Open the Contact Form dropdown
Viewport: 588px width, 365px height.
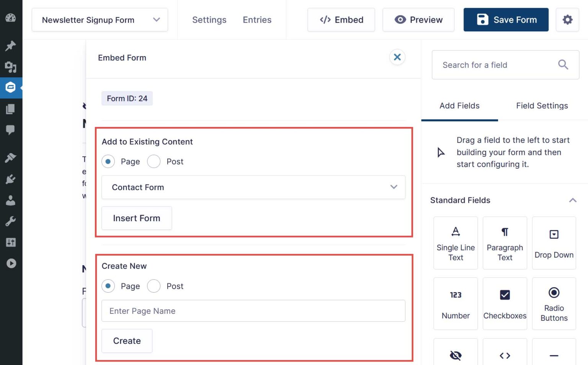click(x=253, y=187)
